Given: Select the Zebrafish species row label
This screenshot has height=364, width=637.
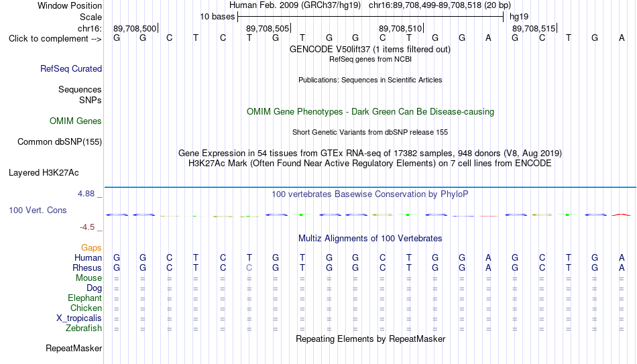Looking at the screenshot, I should tap(84, 328).
